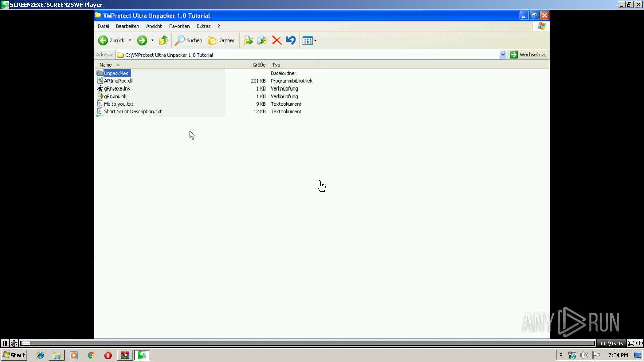Image resolution: width=644 pixels, height=362 pixels.
Task: Launch Google Chrome from the taskbar
Action: [91, 355]
